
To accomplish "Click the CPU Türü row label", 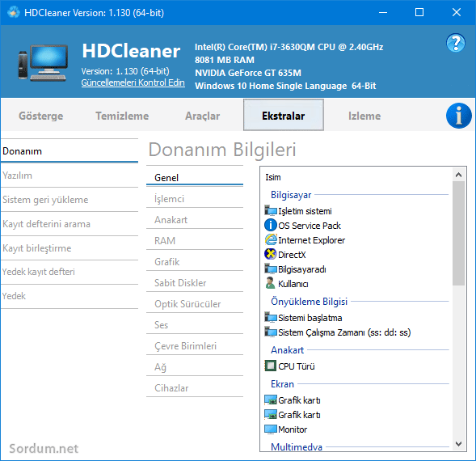I will point(297,366).
